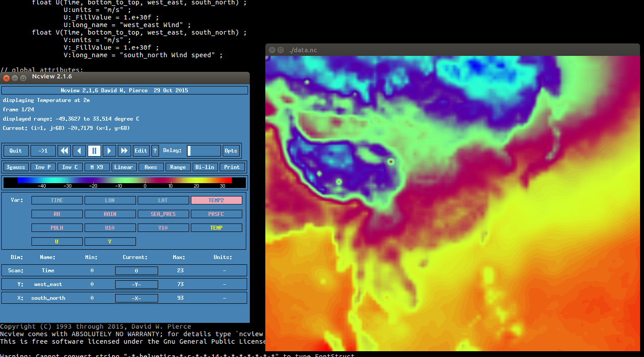Cycle the Linear transform selector

124,167
